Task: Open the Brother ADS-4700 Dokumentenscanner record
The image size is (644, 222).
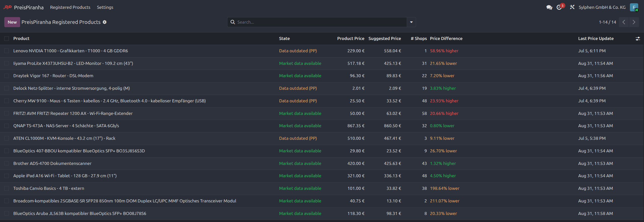Action: point(52,163)
